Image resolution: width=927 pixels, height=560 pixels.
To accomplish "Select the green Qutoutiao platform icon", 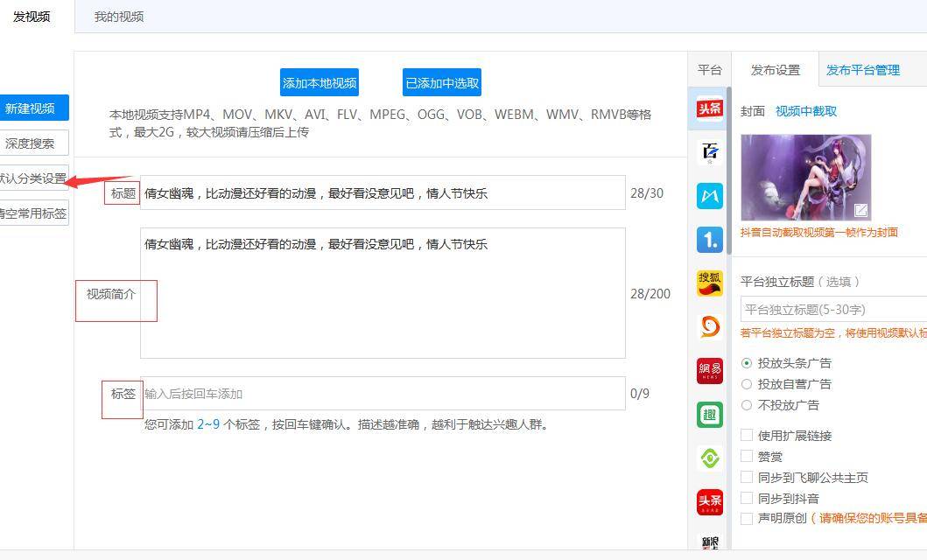I will [x=709, y=415].
